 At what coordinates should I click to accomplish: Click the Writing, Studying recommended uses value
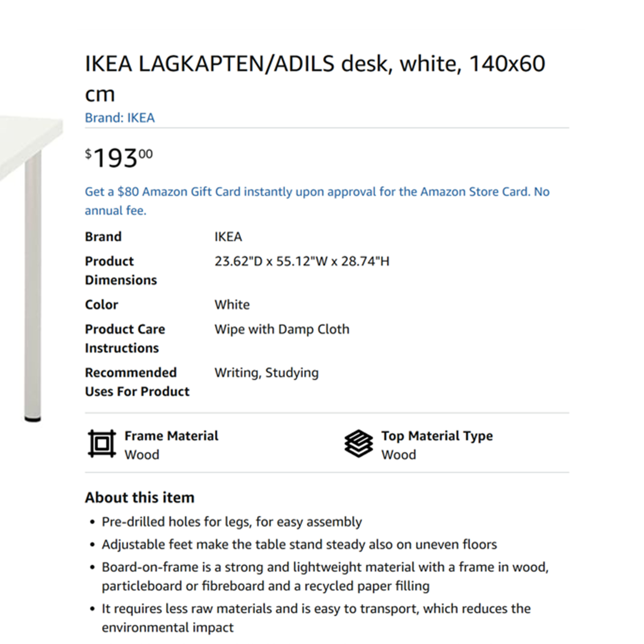click(x=267, y=373)
